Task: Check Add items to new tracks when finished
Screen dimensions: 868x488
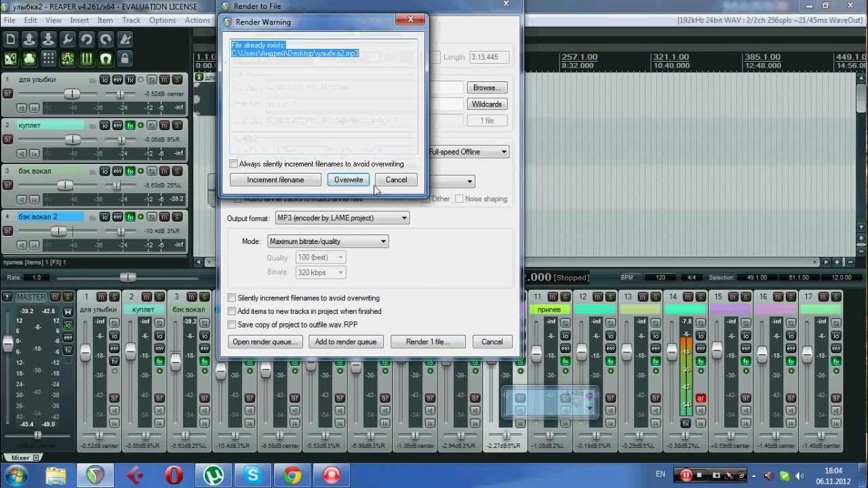Action: pos(232,311)
